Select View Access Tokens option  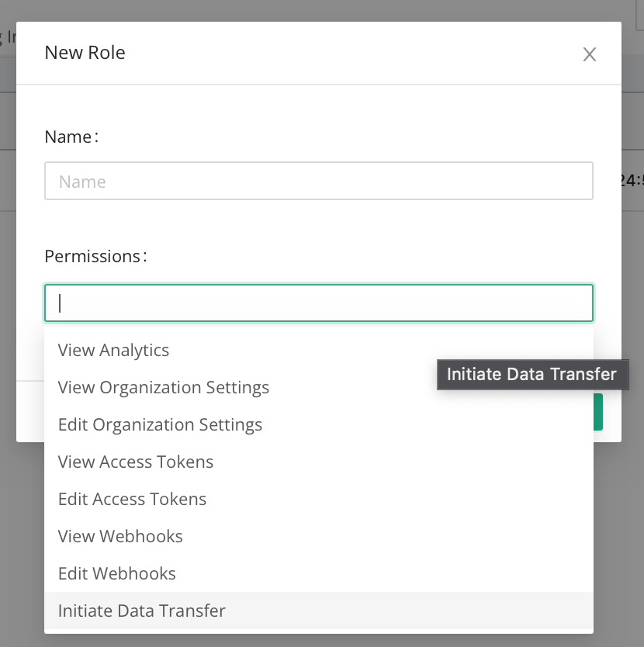click(136, 462)
